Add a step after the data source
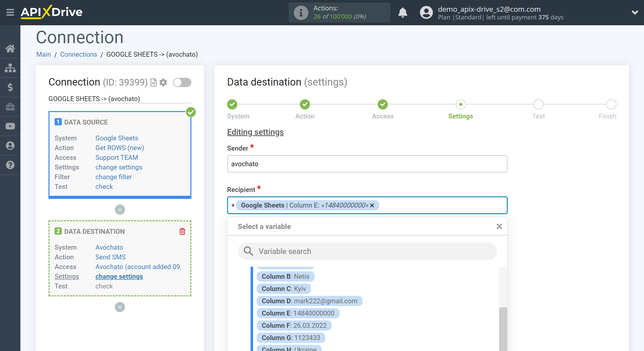 120,210
